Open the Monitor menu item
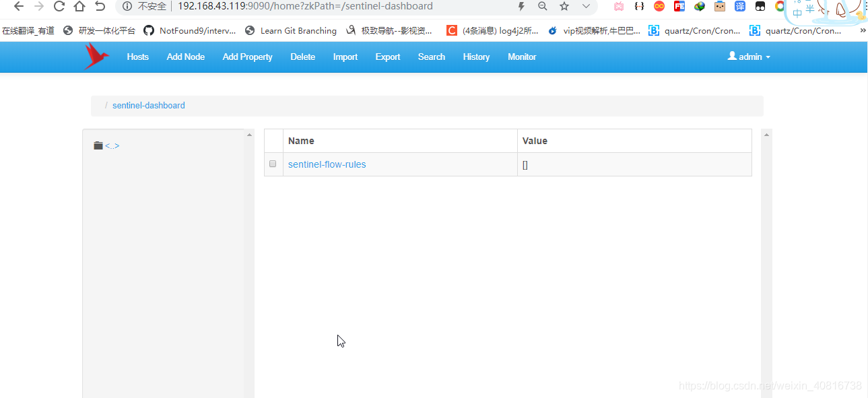 tap(522, 57)
